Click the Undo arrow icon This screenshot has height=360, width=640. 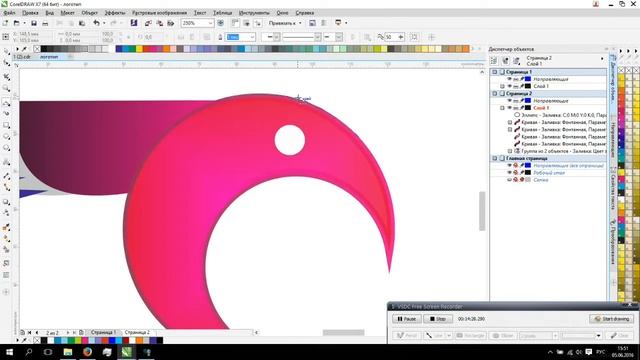tap(96, 23)
